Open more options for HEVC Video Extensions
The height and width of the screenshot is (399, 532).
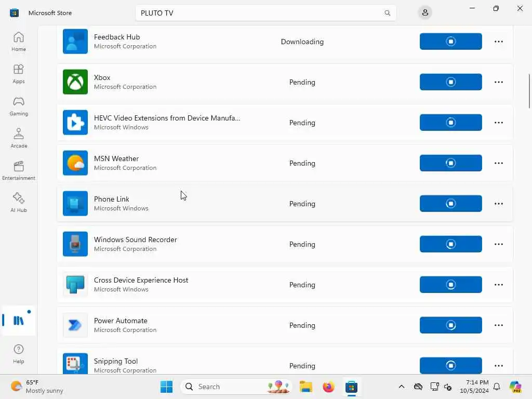498,123
